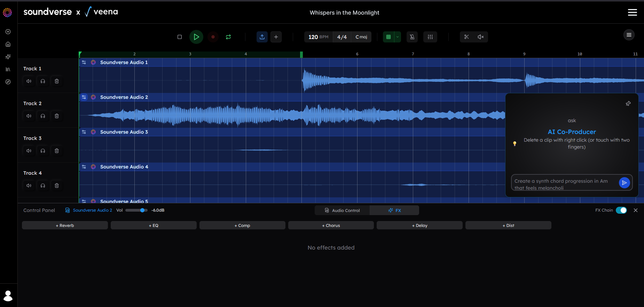Click the AI Co-Producer prompt input
The height and width of the screenshot is (307, 644).
click(x=564, y=183)
